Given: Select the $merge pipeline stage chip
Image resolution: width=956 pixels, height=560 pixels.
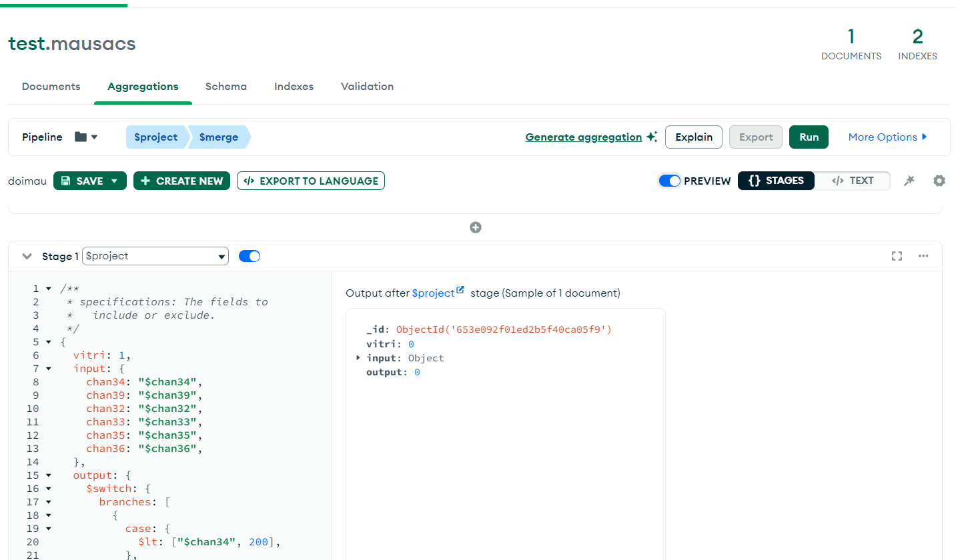Looking at the screenshot, I should point(219,137).
